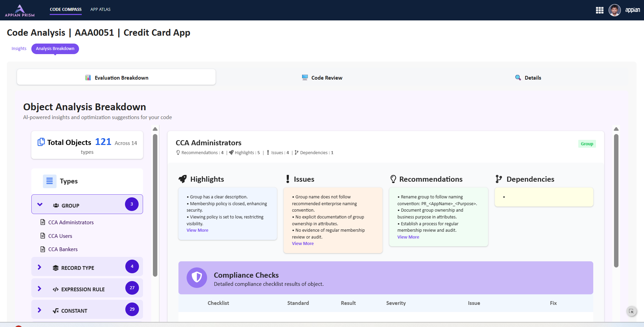This screenshot has height=327, width=644.
Task: Select CCA Bankers in the tree
Action: point(63,249)
